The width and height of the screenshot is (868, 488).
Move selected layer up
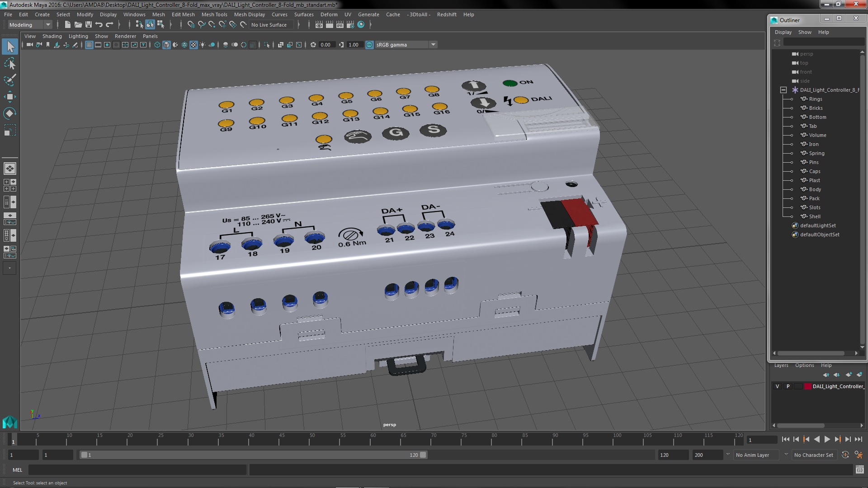point(826,375)
